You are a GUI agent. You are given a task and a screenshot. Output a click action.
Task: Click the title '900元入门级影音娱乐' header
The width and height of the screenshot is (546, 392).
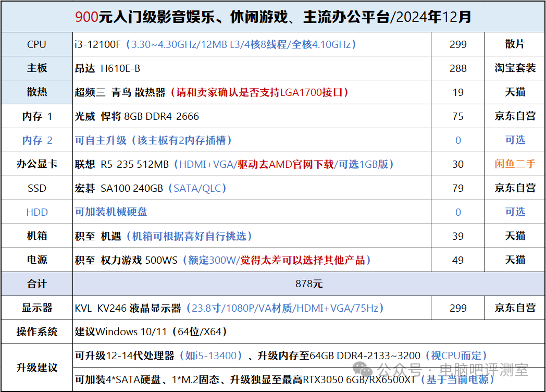coord(273,17)
